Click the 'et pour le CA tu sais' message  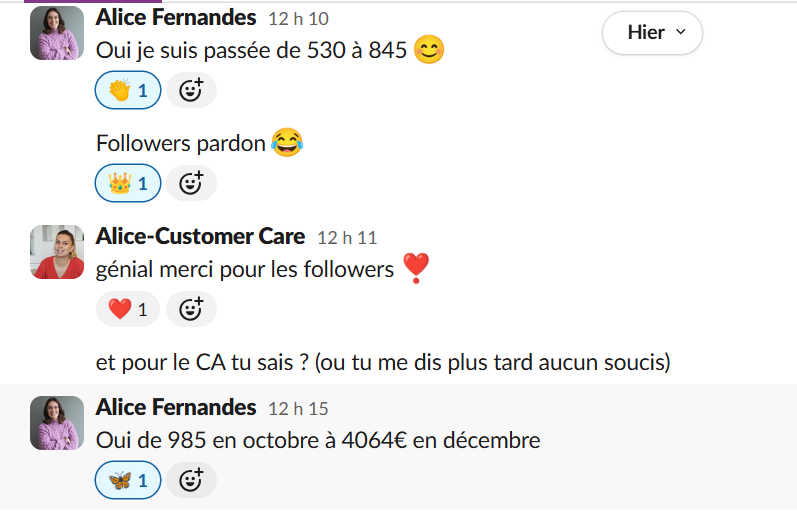(383, 362)
